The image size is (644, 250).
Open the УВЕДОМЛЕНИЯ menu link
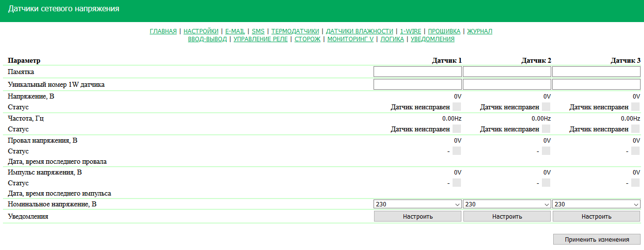click(x=432, y=39)
